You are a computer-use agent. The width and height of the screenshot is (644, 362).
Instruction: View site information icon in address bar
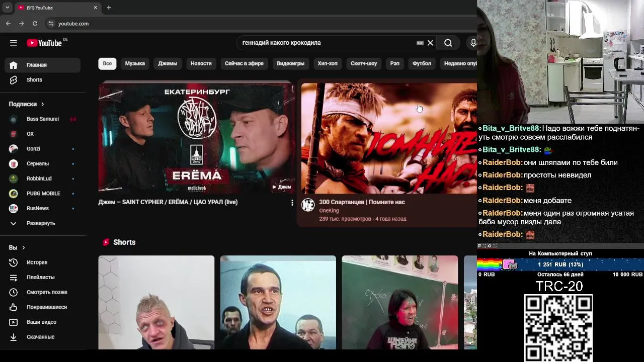coord(50,24)
